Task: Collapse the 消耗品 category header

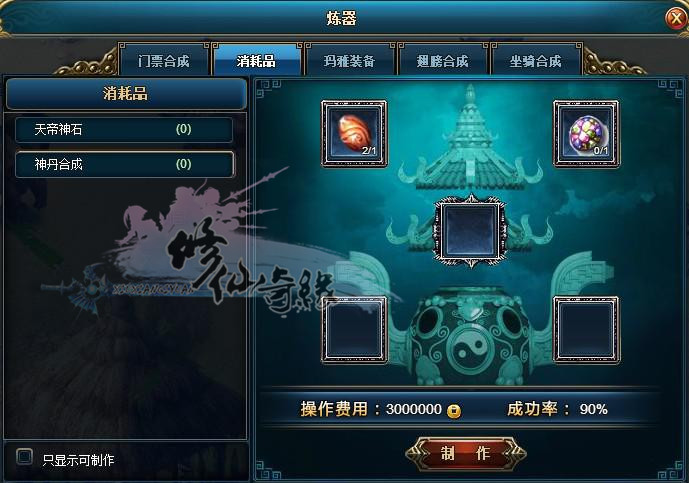Action: 126,94
